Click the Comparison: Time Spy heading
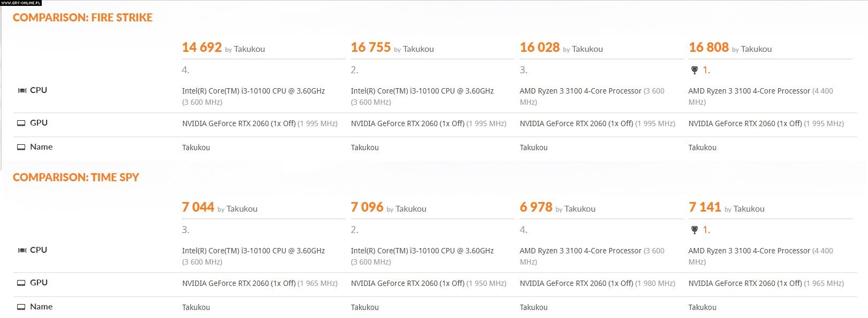868x318 pixels. tap(76, 177)
